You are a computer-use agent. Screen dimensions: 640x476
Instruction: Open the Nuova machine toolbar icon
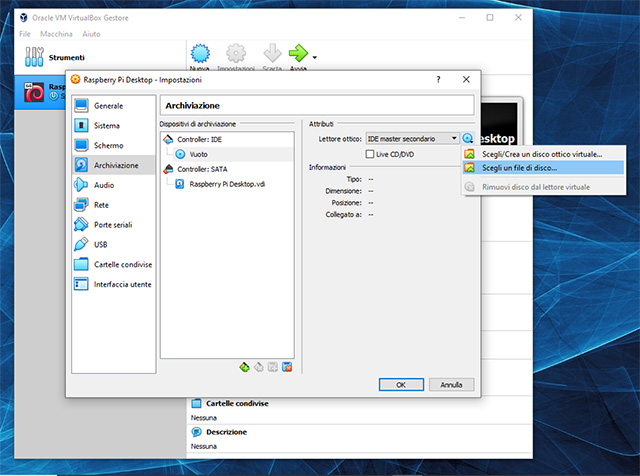tap(200, 53)
